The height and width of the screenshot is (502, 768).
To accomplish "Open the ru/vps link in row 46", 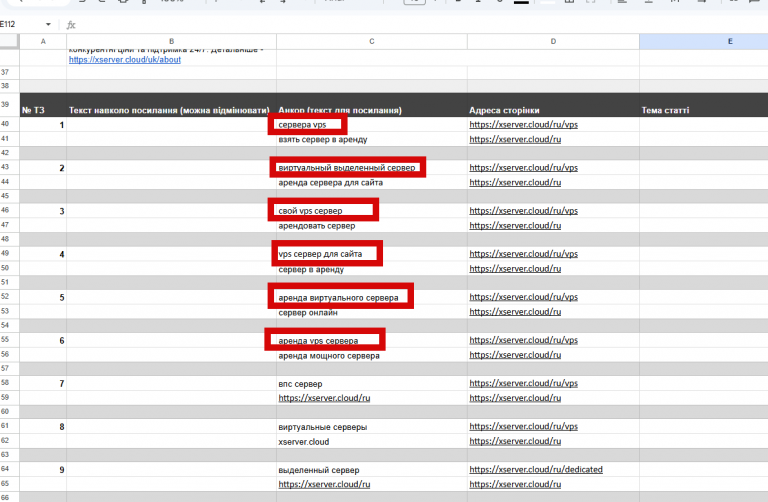I will tap(524, 211).
